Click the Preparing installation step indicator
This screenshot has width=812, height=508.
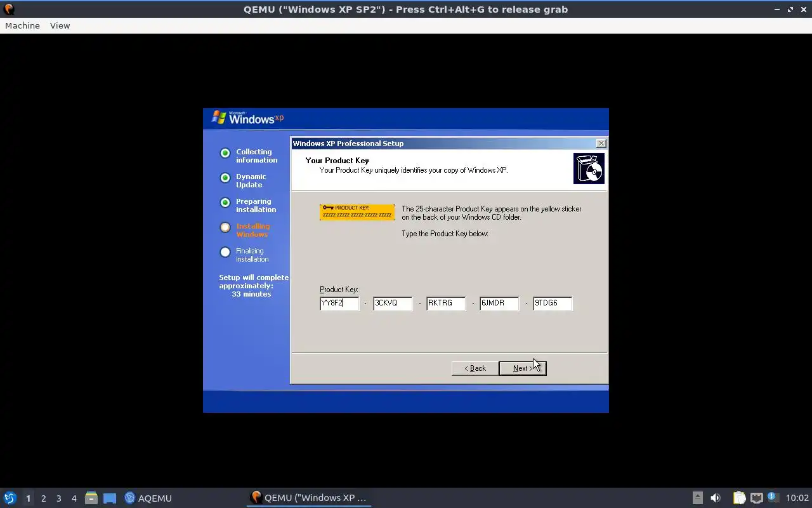coord(225,203)
